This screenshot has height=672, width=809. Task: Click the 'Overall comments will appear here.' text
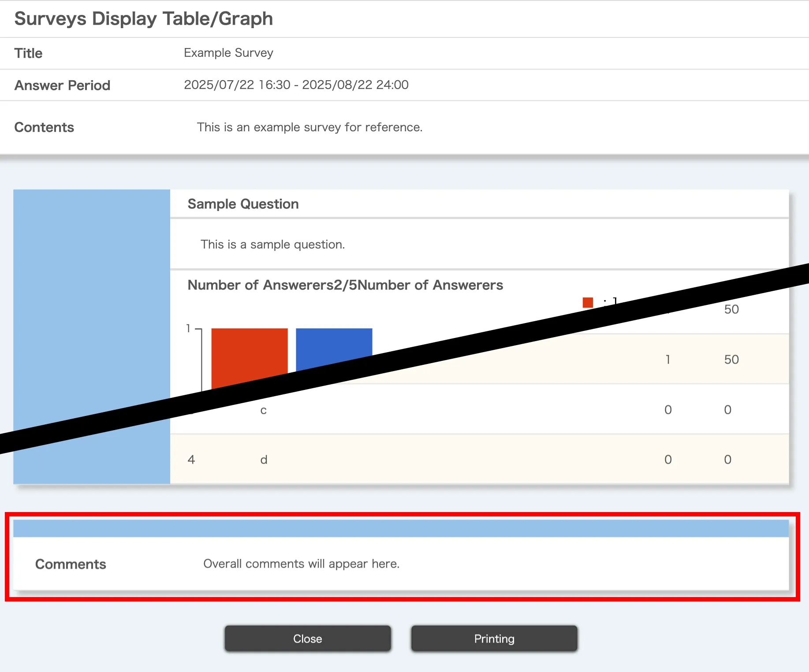(301, 564)
